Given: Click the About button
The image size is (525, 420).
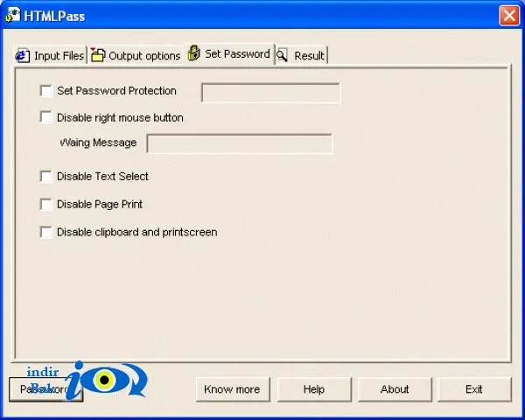Looking at the screenshot, I should (395, 389).
